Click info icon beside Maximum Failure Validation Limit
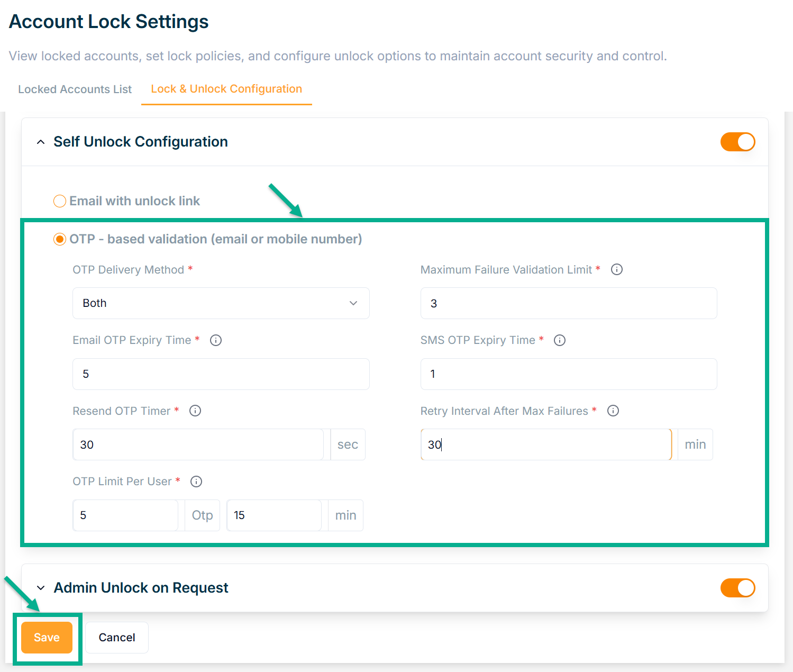 pyautogui.click(x=617, y=270)
